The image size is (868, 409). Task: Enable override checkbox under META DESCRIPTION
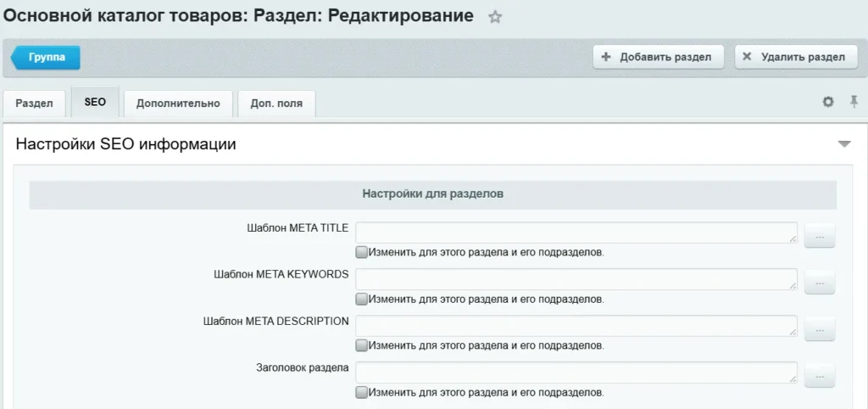click(362, 345)
